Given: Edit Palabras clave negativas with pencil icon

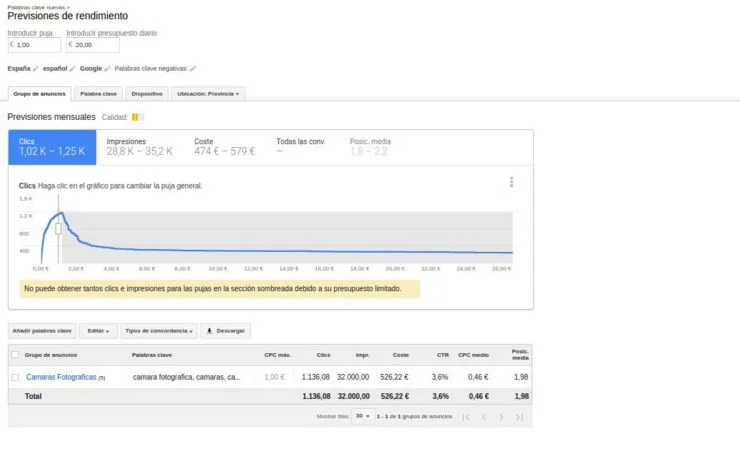Looking at the screenshot, I should click(193, 69).
